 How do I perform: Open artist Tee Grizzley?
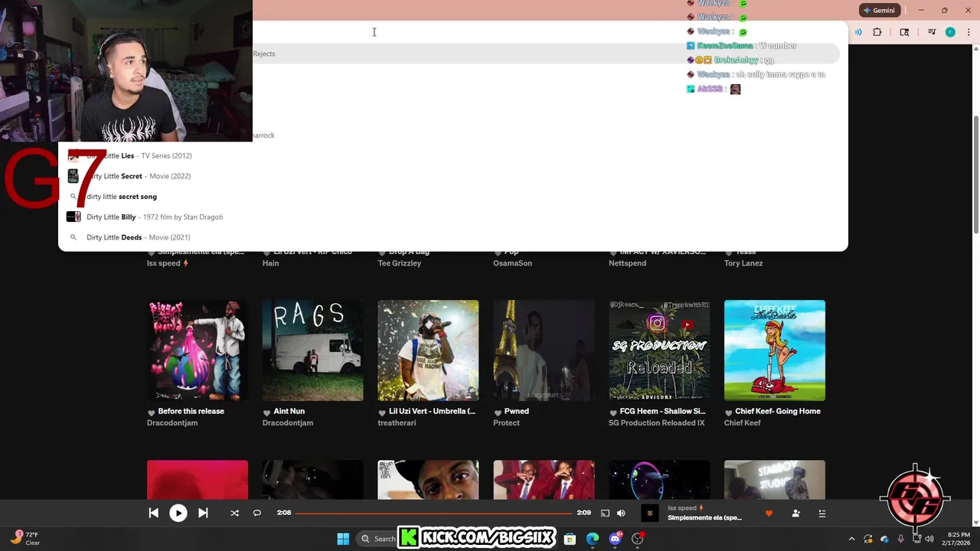399,263
